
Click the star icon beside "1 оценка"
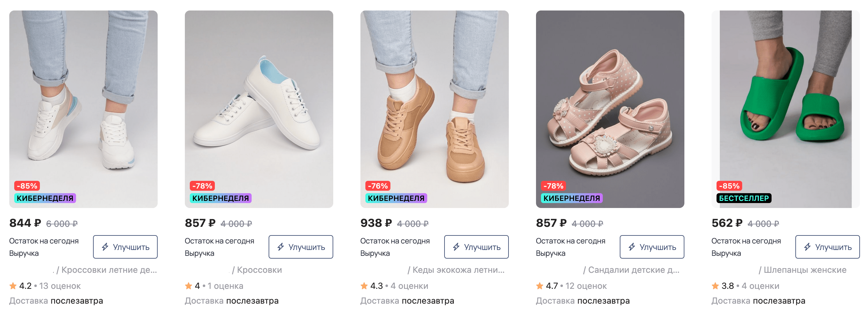pos(189,286)
